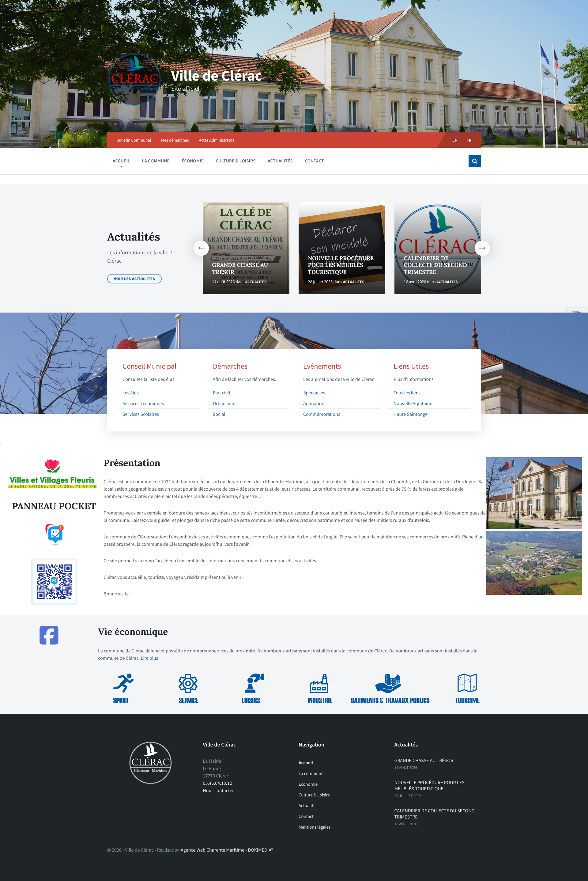Click the Panneau Pocket app icon
The width and height of the screenshot is (588, 881).
click(x=55, y=534)
